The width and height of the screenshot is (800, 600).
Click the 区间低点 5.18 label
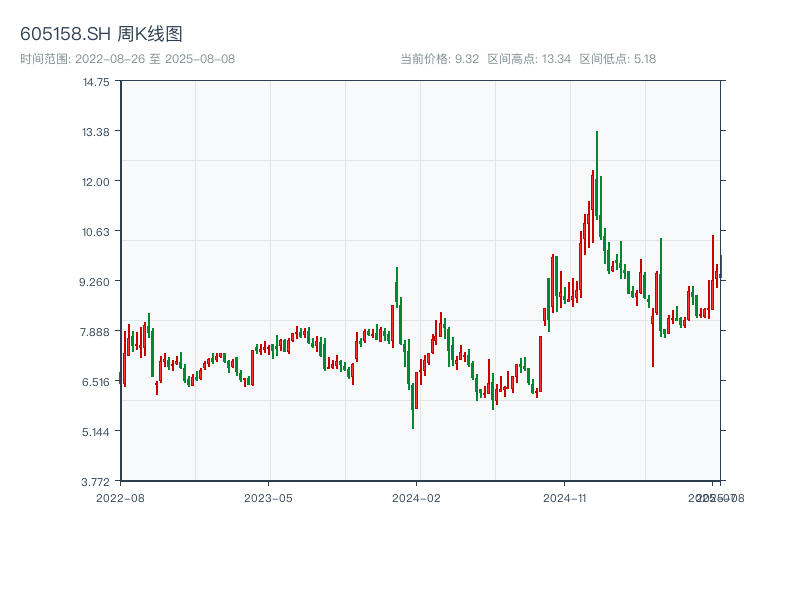coord(618,59)
